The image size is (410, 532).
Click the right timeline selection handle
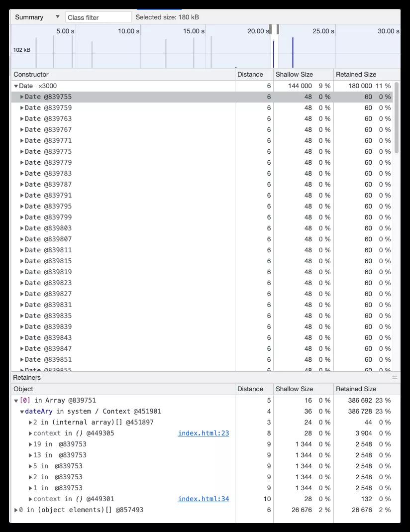(x=278, y=29)
